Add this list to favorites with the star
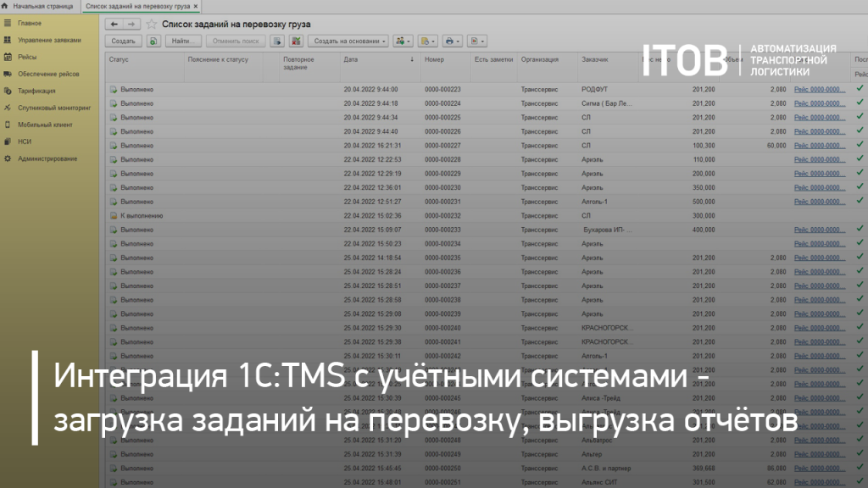This screenshot has width=868, height=488. (151, 25)
